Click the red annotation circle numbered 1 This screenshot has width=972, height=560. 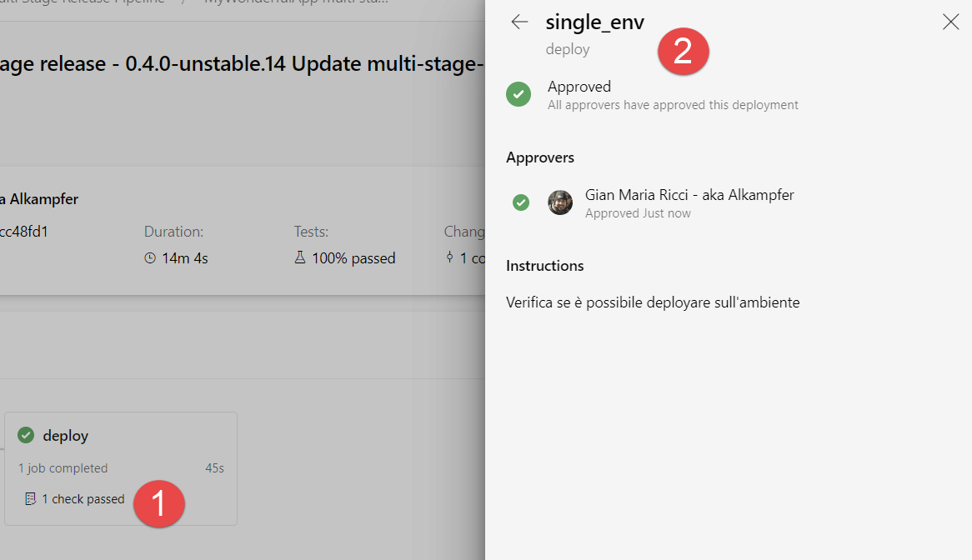pyautogui.click(x=159, y=503)
